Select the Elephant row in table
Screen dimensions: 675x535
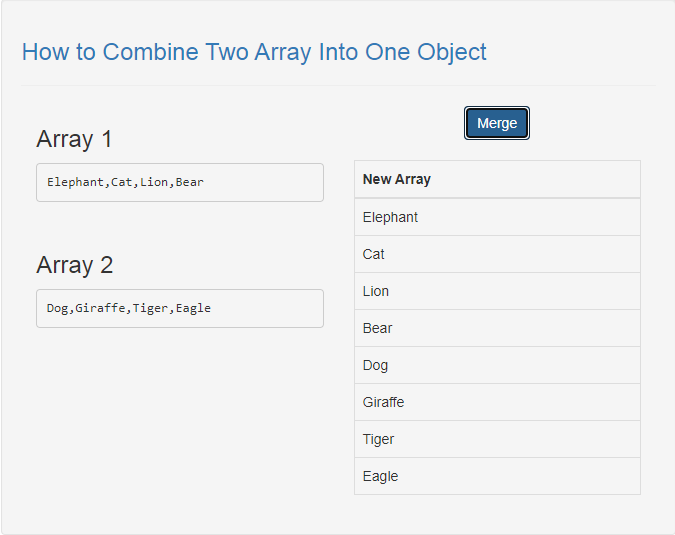point(497,217)
